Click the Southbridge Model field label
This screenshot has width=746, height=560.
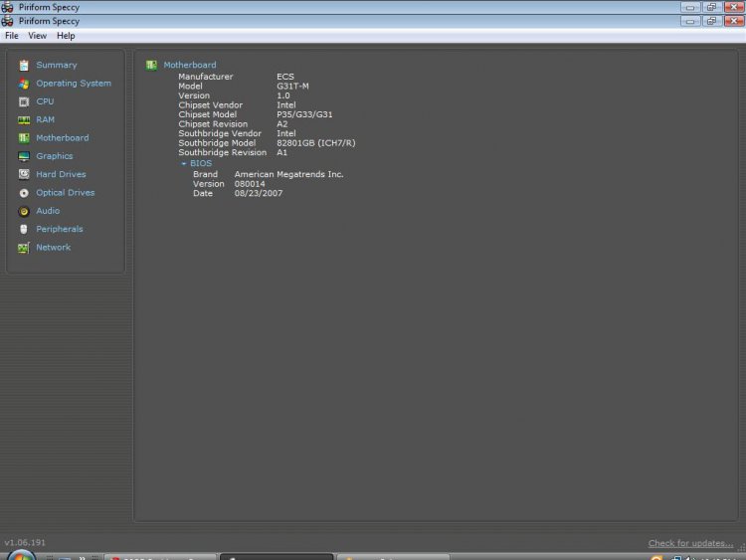point(217,143)
